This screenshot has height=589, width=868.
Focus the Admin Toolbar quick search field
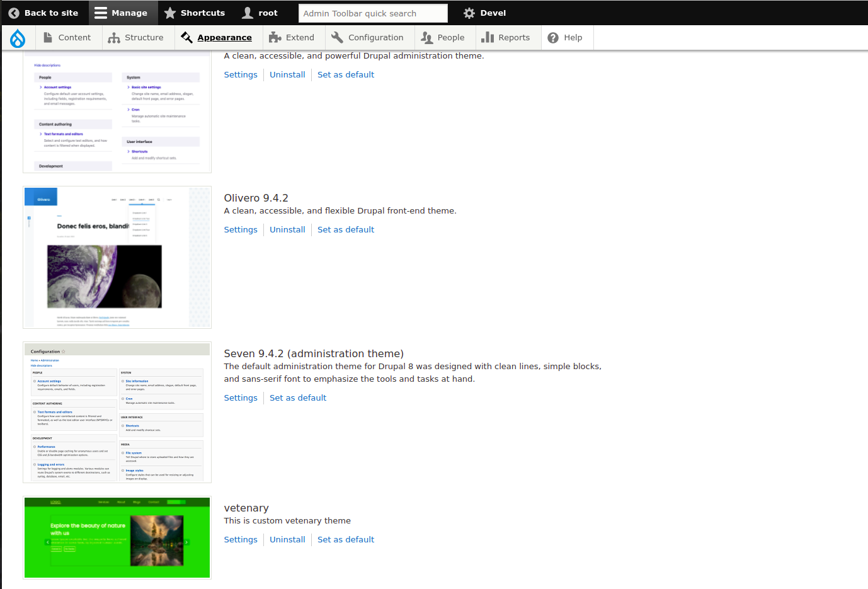[373, 13]
